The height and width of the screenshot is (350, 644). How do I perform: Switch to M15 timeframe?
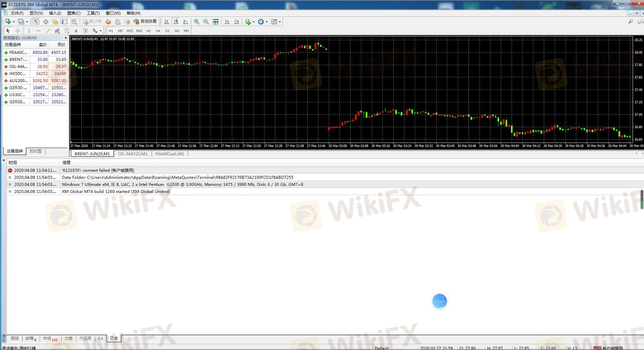130,31
